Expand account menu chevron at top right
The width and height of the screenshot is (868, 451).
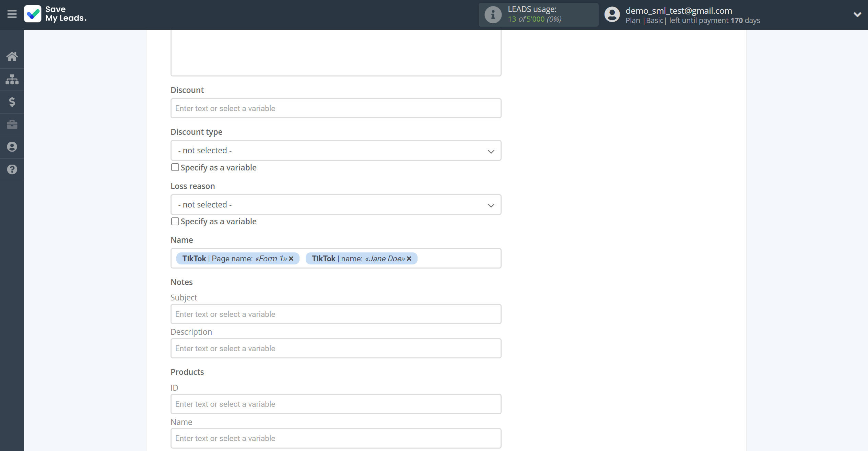(857, 14)
